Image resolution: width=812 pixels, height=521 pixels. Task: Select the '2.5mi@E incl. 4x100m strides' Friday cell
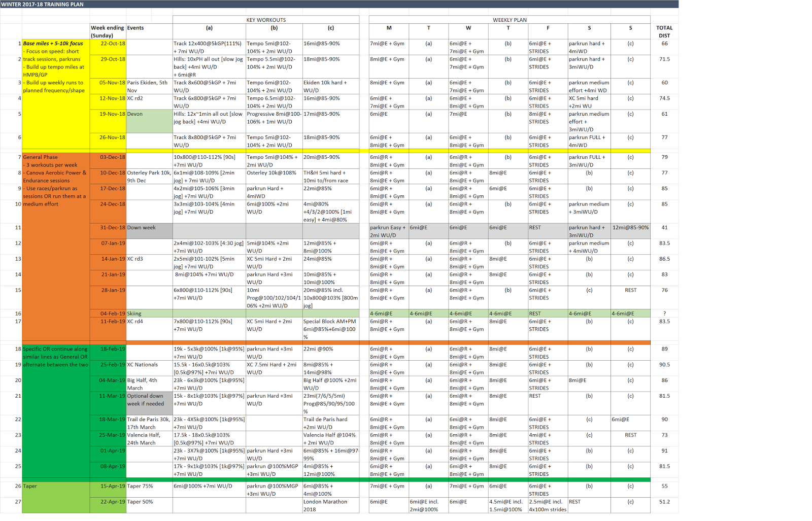coord(548,506)
